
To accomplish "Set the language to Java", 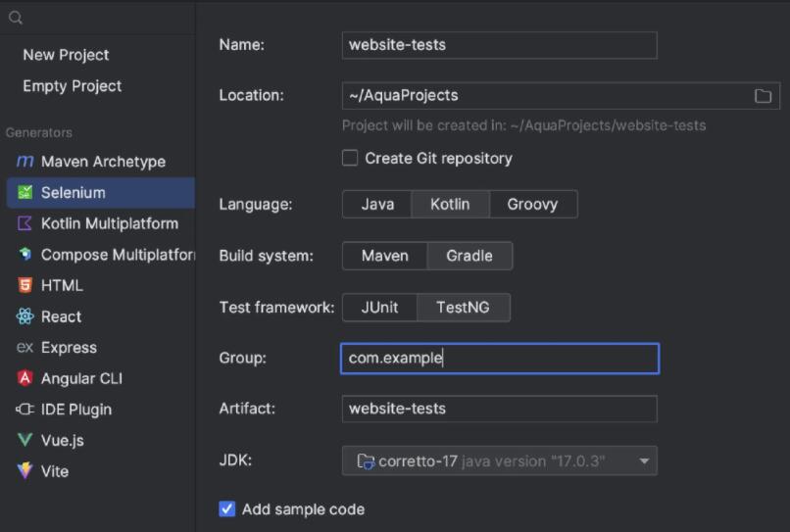I will (x=377, y=205).
